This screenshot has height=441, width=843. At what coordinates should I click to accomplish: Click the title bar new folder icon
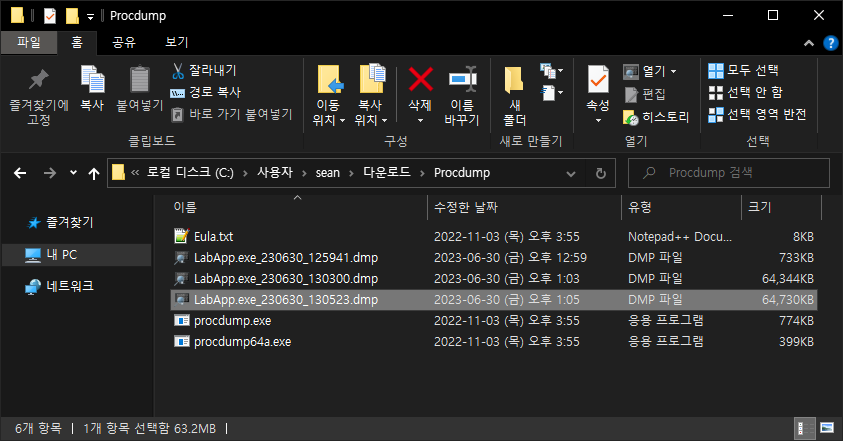(72, 16)
